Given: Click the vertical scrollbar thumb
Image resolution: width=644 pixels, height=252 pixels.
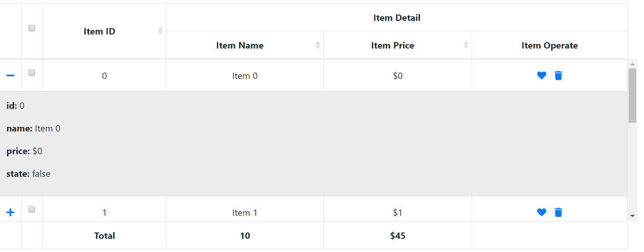Looking at the screenshot, I should click(x=632, y=95).
